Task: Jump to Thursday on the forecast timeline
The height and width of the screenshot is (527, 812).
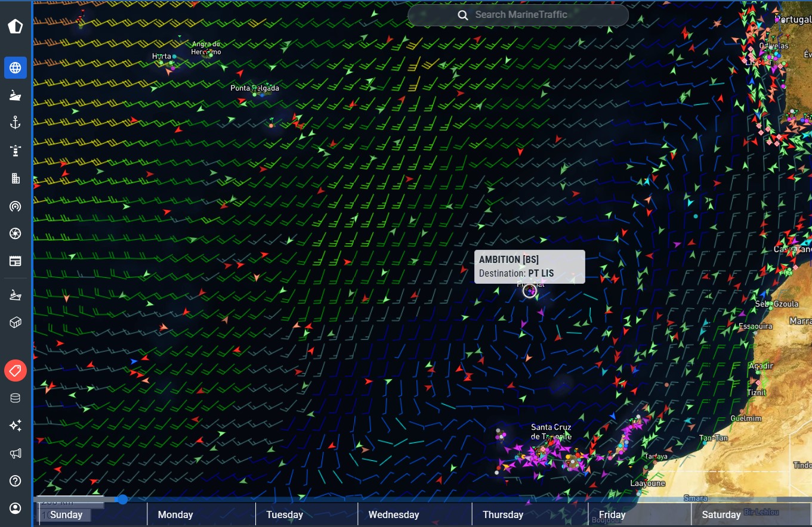Action: tap(503, 514)
